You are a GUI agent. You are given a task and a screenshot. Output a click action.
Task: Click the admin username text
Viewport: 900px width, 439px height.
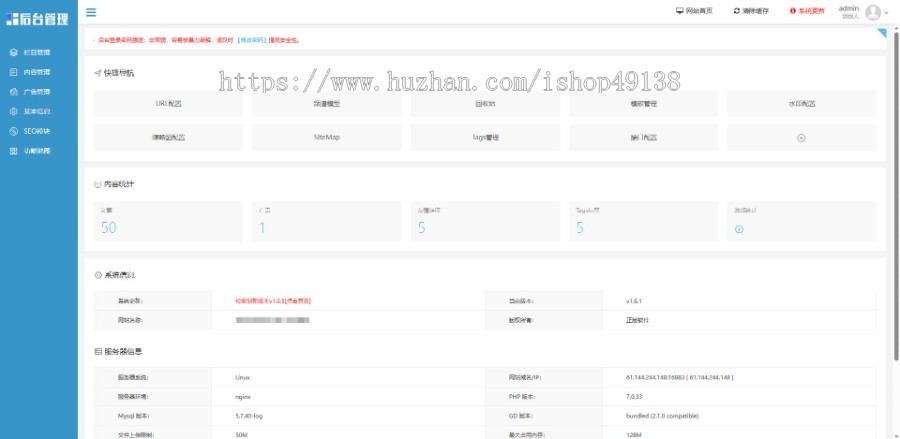point(848,8)
